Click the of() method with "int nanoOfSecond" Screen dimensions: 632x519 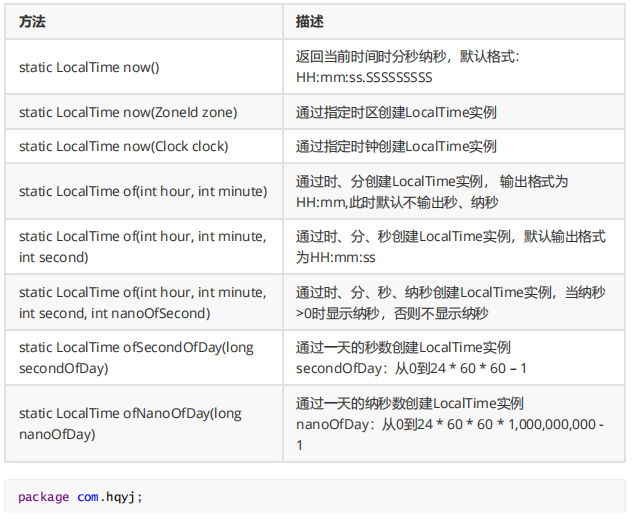pyautogui.click(x=142, y=303)
